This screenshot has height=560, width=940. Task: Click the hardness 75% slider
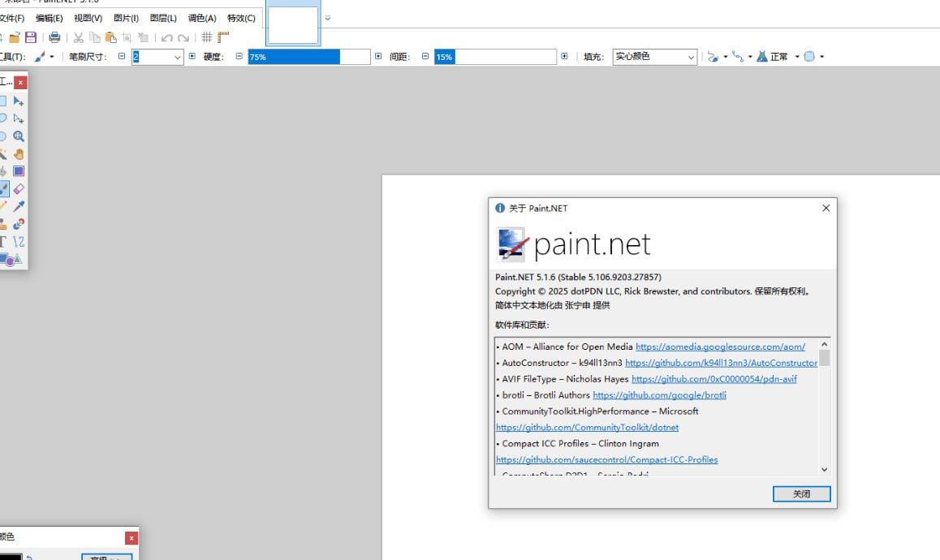308,57
